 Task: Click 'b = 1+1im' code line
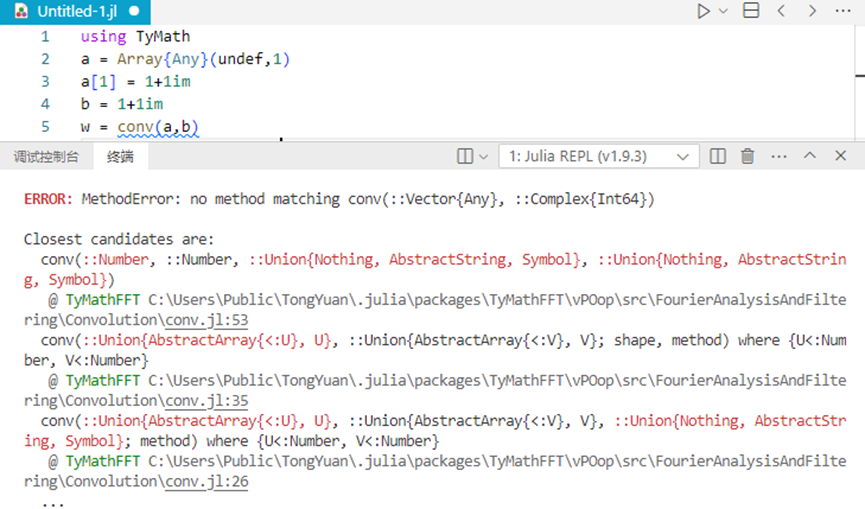pos(121,104)
